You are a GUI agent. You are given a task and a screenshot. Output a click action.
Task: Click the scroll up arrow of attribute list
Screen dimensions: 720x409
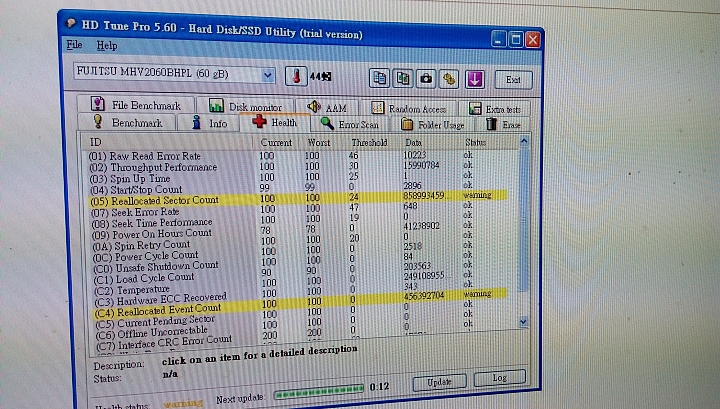pos(524,141)
